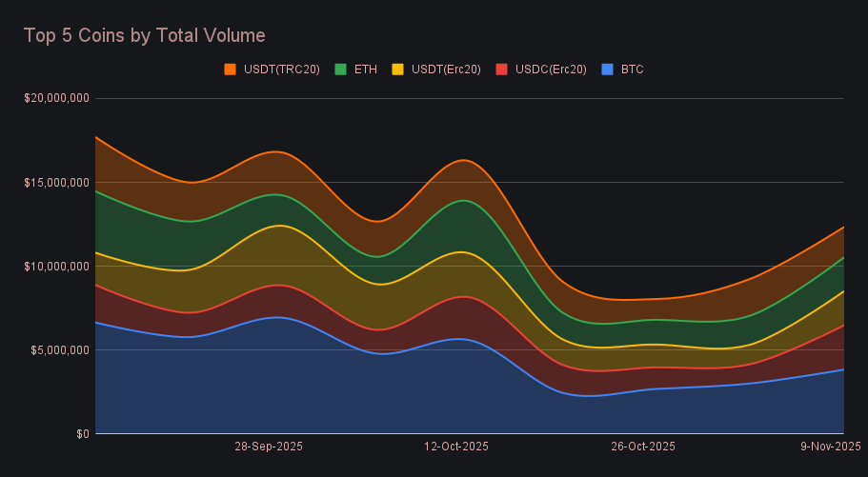Click the 12-Oct-2025 x-axis date label
Viewport: 868px width, 477px height.
[x=455, y=447]
